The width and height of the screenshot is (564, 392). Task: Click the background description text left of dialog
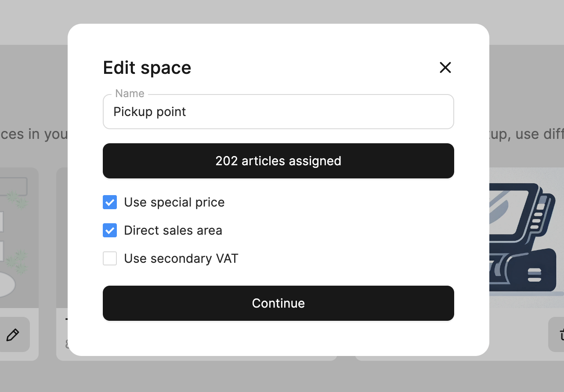33,134
